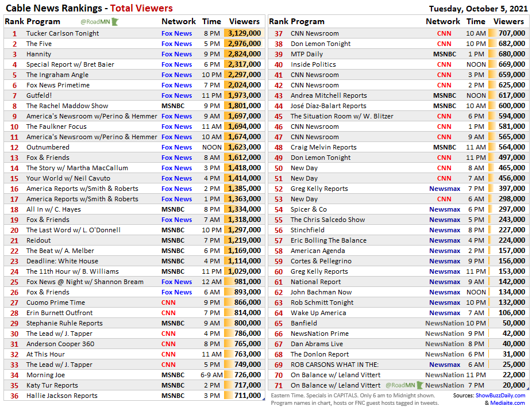Click the Spicer & Co program name
The height and width of the screenshot is (410, 532).
point(309,209)
